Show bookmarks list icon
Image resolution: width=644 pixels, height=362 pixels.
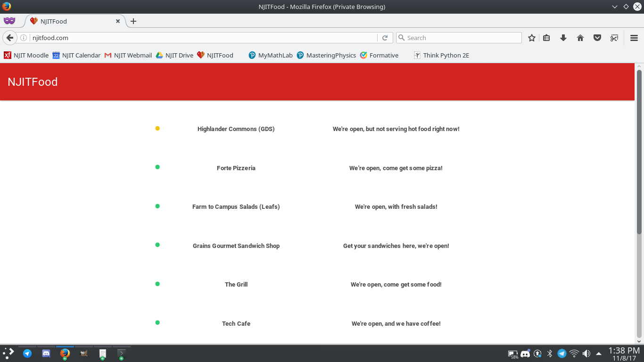tap(546, 38)
